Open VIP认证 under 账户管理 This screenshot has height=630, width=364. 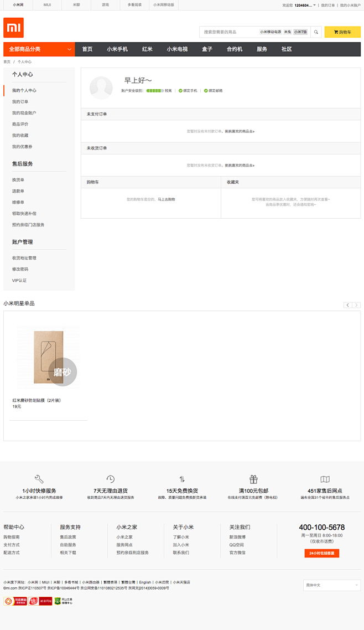coord(19,281)
